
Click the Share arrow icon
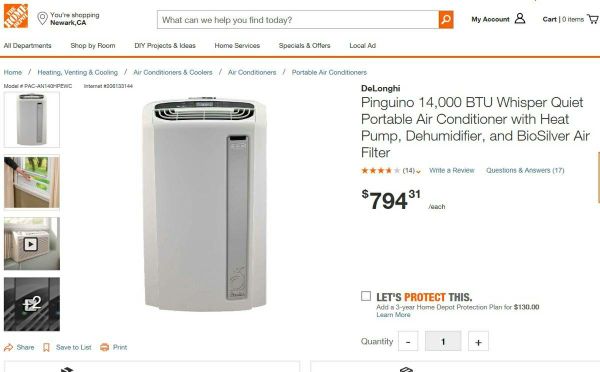8,347
